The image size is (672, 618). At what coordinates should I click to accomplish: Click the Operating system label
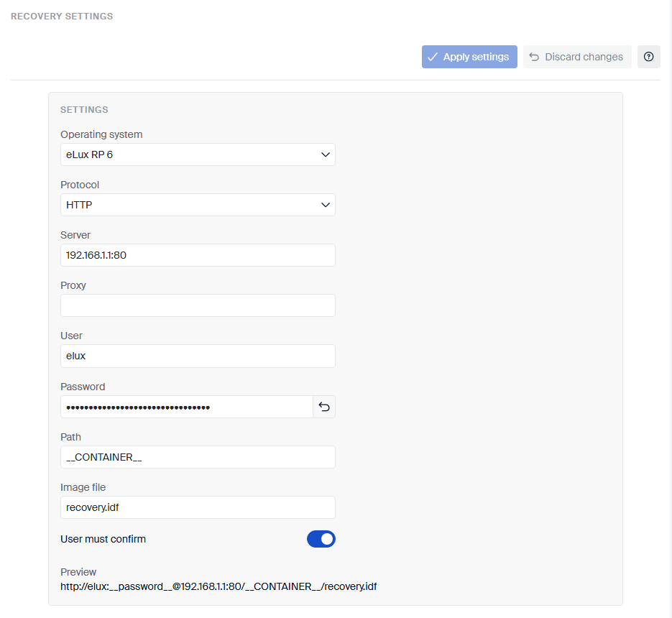coord(101,134)
